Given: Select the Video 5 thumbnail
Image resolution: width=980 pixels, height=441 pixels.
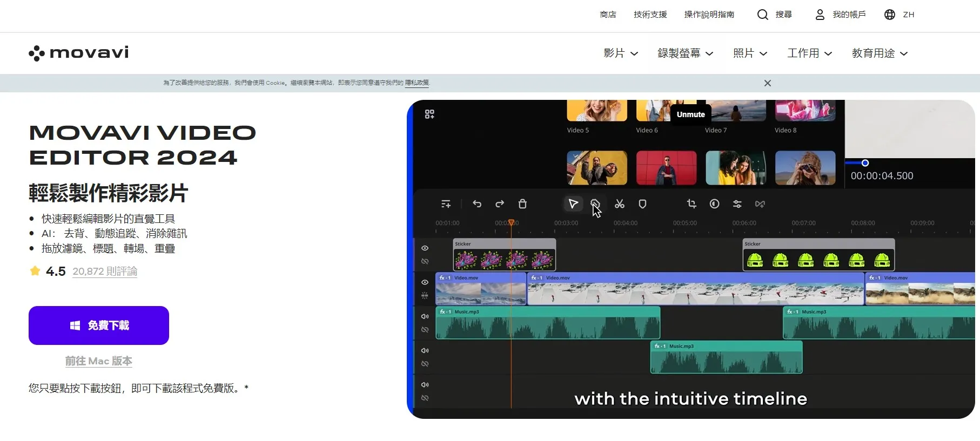Looking at the screenshot, I should (597, 110).
